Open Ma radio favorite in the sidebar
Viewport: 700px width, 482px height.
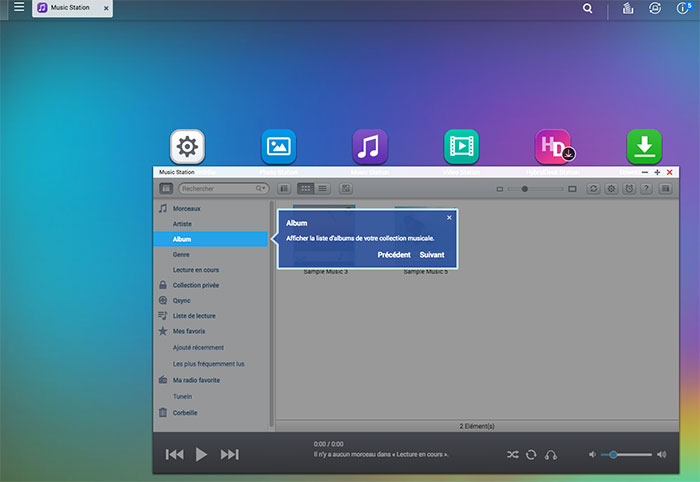pos(210,380)
